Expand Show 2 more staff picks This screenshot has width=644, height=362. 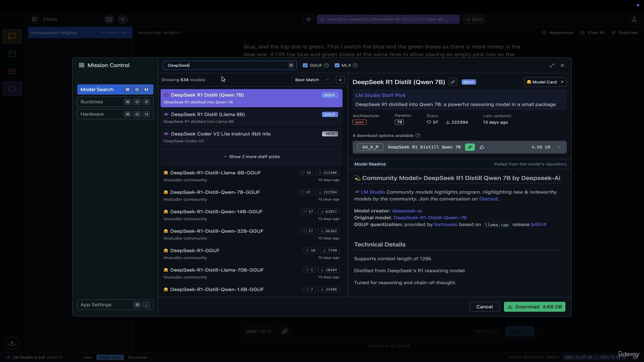point(252,157)
